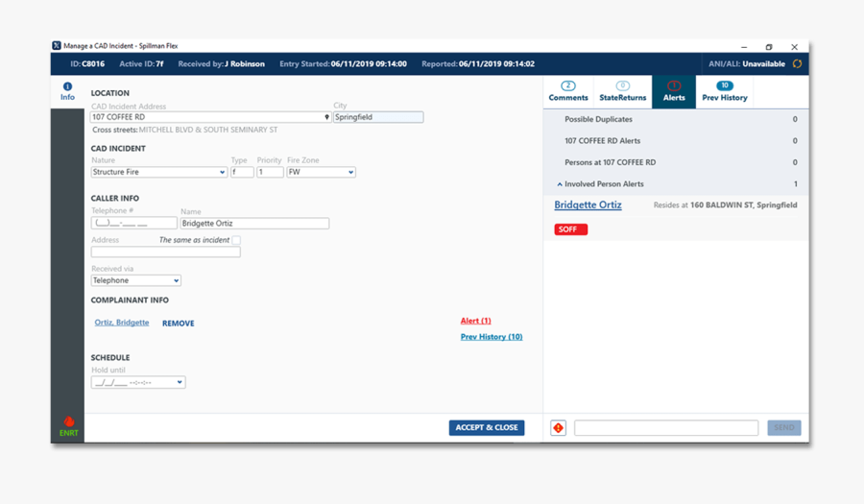Click the ANI/ALI refresh icon
Viewport: 864px width, 504px height.
(x=797, y=64)
